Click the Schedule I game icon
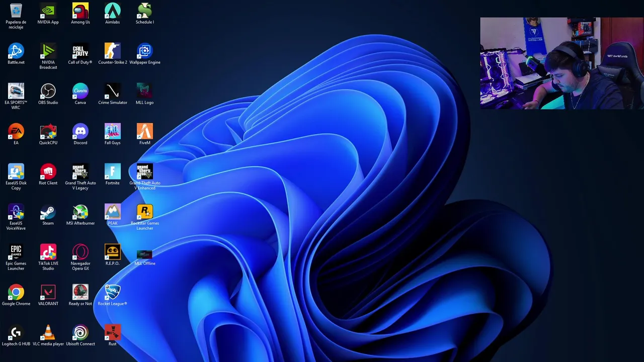 point(144,11)
